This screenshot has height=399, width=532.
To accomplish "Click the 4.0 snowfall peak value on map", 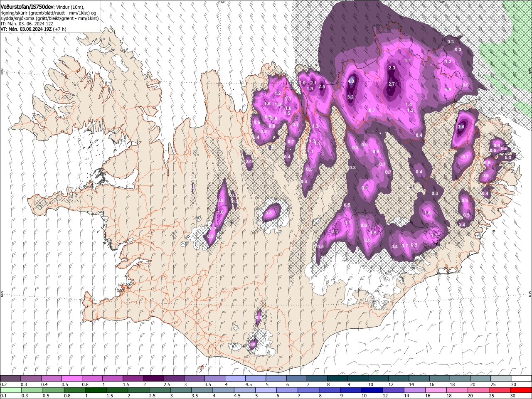I will coord(351,81).
